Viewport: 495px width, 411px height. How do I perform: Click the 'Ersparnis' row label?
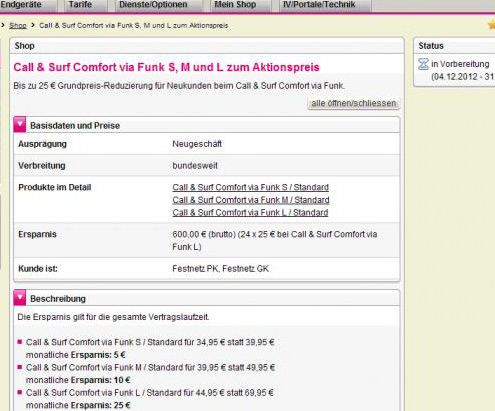coord(37,234)
